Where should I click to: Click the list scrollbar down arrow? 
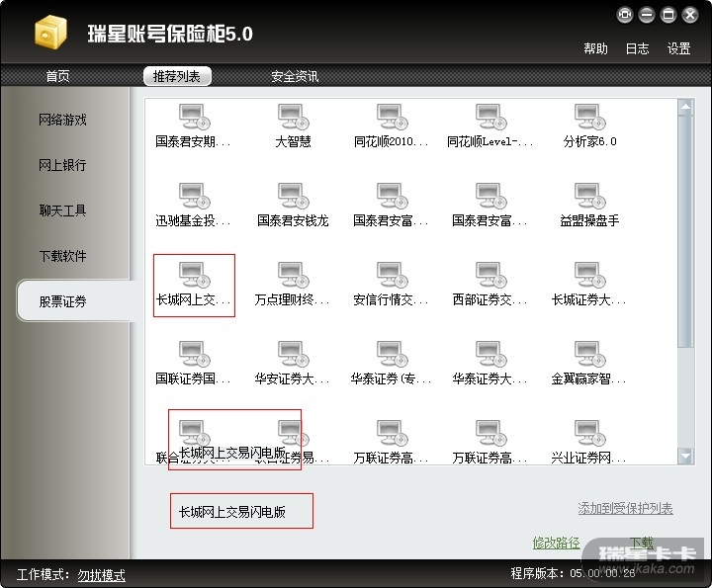(x=685, y=456)
